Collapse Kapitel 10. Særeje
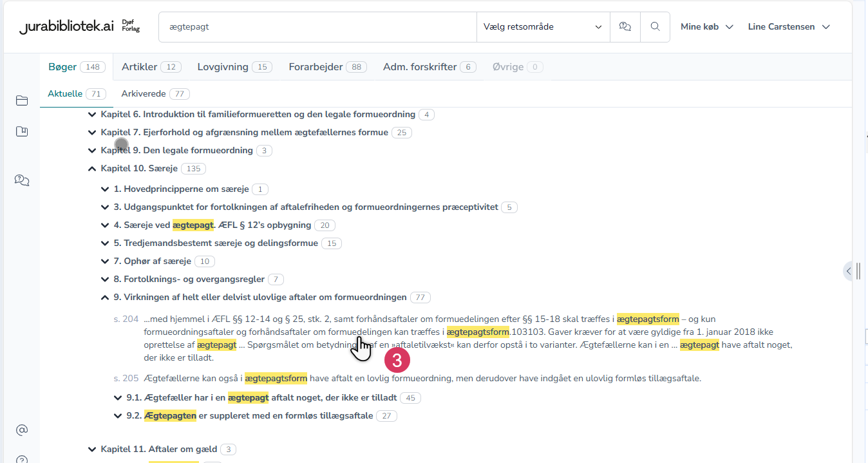 click(92, 169)
